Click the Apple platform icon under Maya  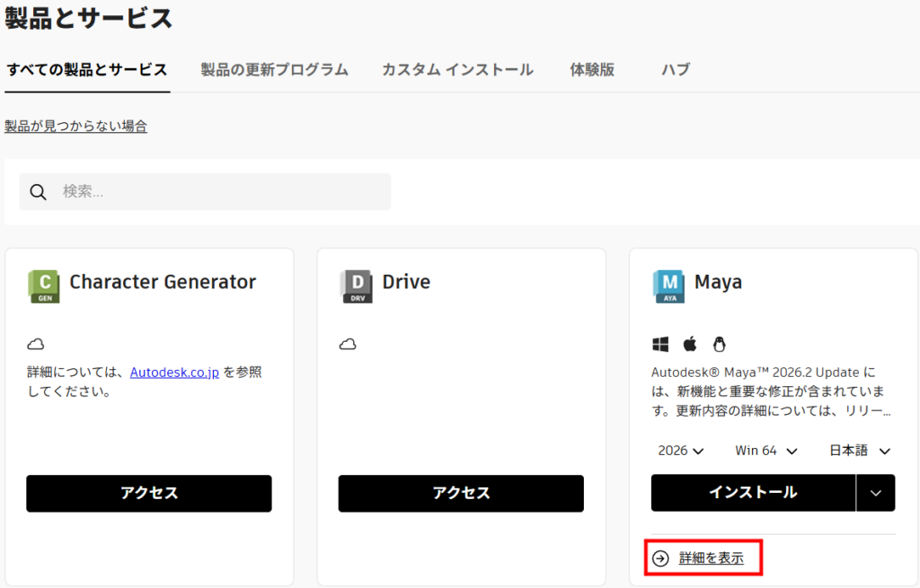pyautogui.click(x=690, y=345)
